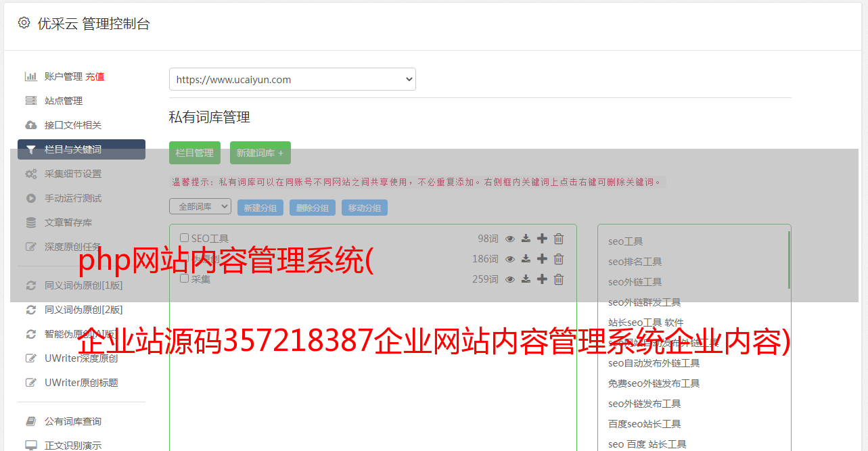Click the eye icon in the SEO工具 row
The width and height of the screenshot is (868, 451).
coord(510,239)
